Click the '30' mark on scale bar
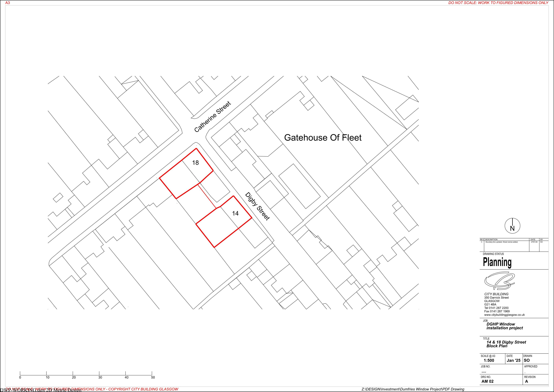This screenshot has height=392, width=554. [100, 378]
